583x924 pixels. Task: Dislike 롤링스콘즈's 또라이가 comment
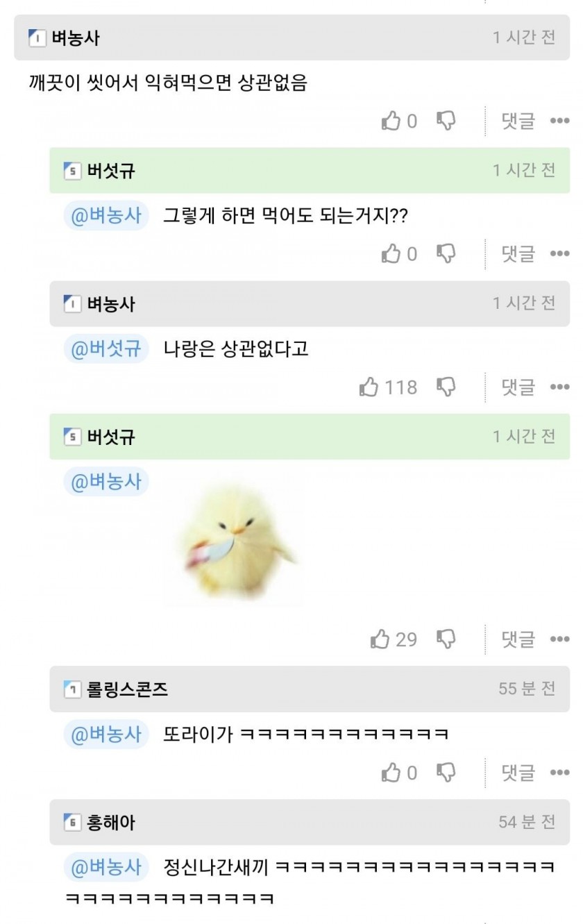click(446, 772)
